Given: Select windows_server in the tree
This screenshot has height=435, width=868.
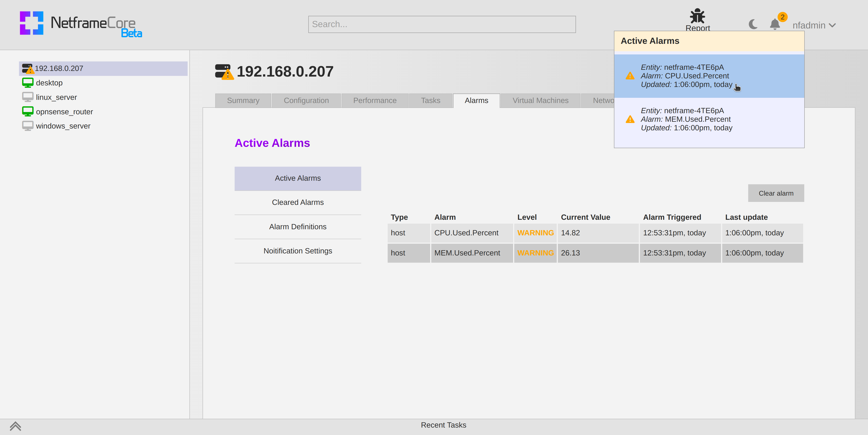Looking at the screenshot, I should pos(63,126).
